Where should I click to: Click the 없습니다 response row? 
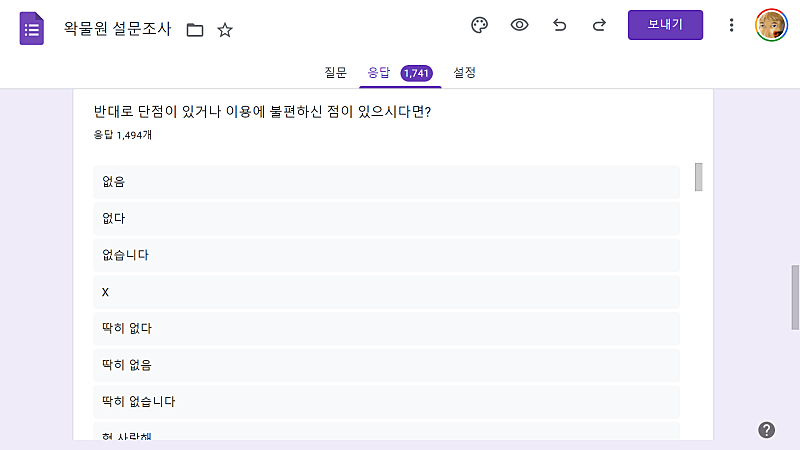point(386,255)
